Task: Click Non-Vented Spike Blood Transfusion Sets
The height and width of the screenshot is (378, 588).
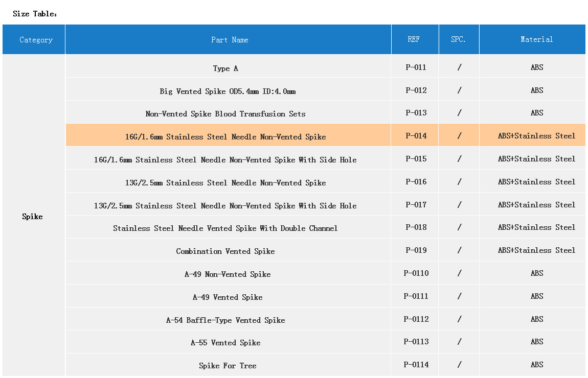Action: (x=225, y=114)
